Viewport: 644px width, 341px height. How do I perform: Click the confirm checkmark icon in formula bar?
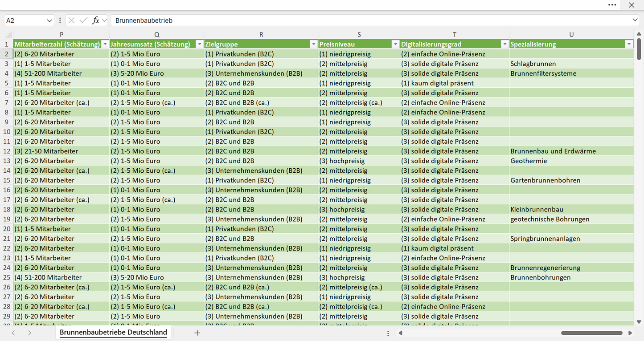tap(83, 20)
